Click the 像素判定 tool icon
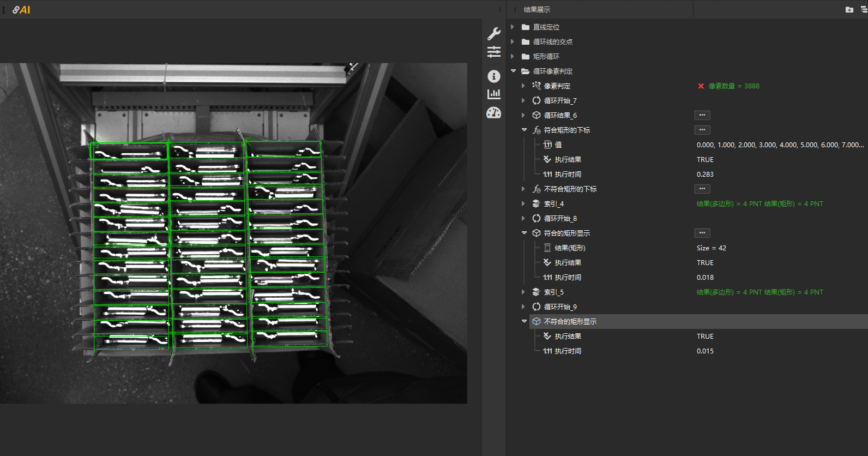Viewport: 868px width, 456px height. click(537, 86)
